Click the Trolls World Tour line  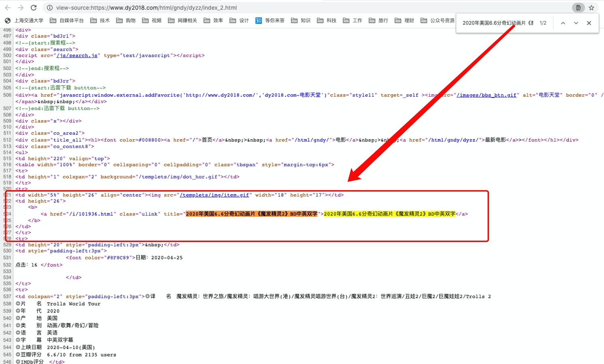point(58,304)
